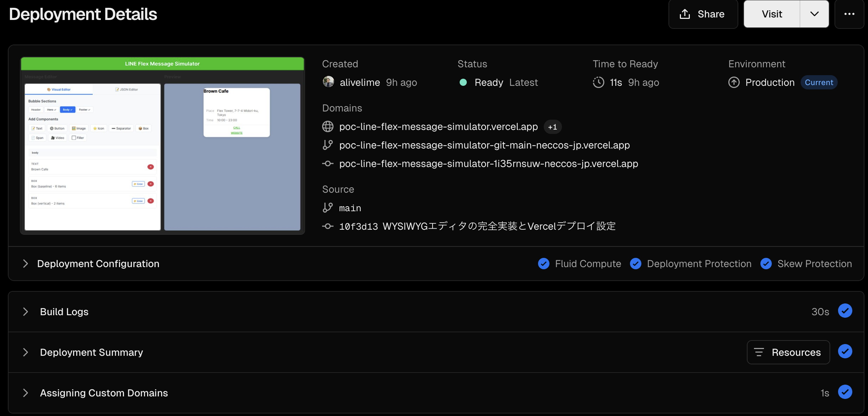Open the poc-line-flex-message-simulator-git-main domain link
The width and height of the screenshot is (868, 416).
pyautogui.click(x=484, y=145)
